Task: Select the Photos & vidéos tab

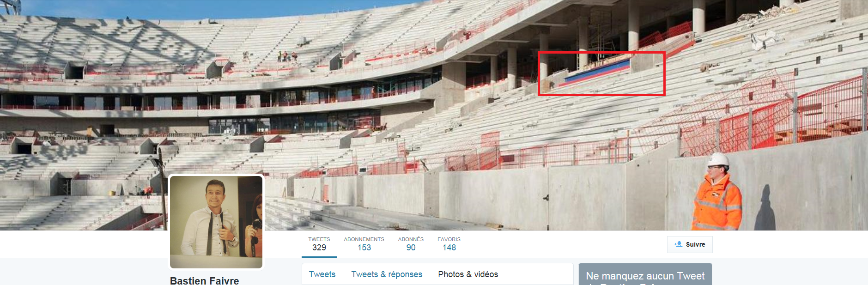Action: click(x=468, y=274)
